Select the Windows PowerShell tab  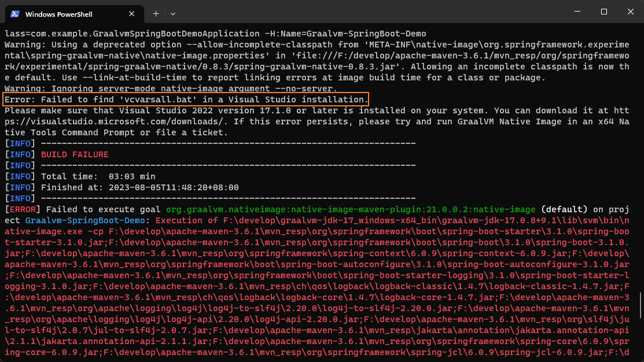[x=74, y=14]
